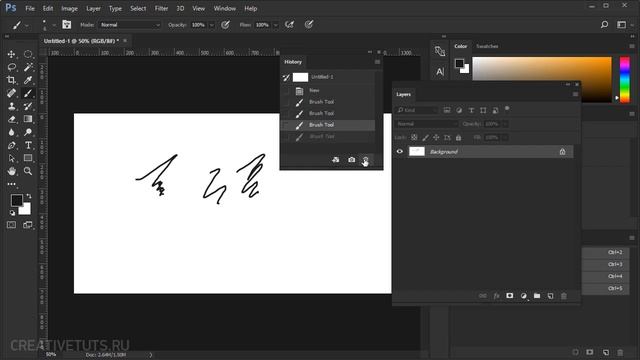
Task: Select the Elliptical Marquee tool
Action: coord(28,54)
